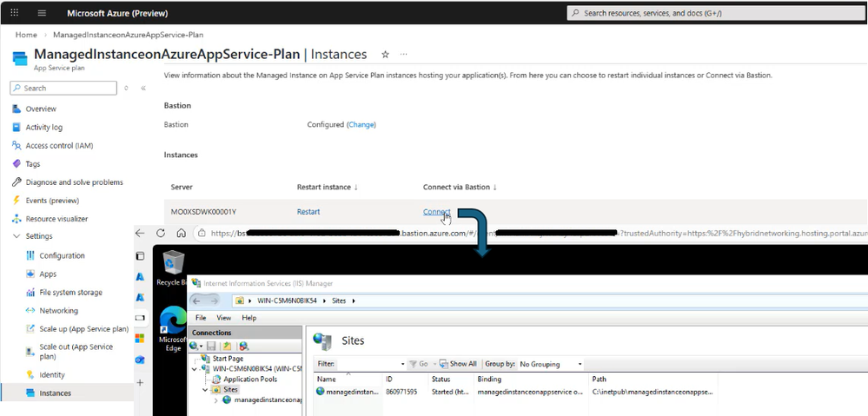Image resolution: width=868 pixels, height=416 pixels.
Task: Open the Recycle Bin desktop icon
Action: coord(173,268)
